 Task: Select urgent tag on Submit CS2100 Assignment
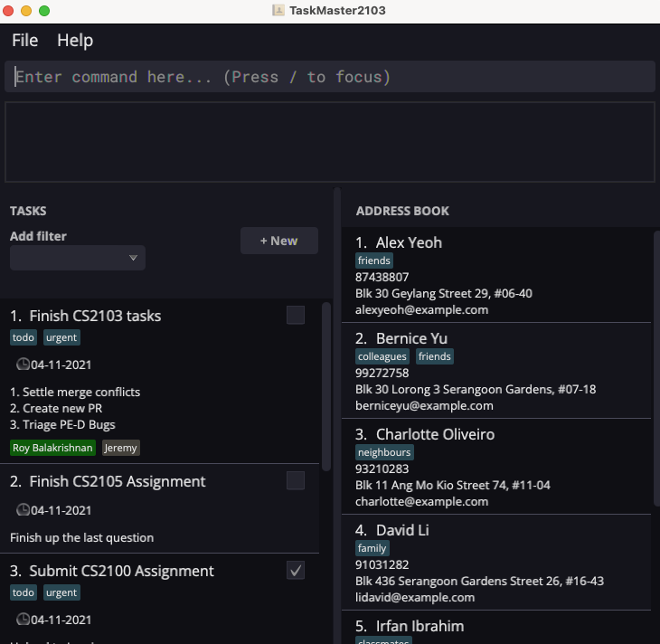tap(61, 592)
